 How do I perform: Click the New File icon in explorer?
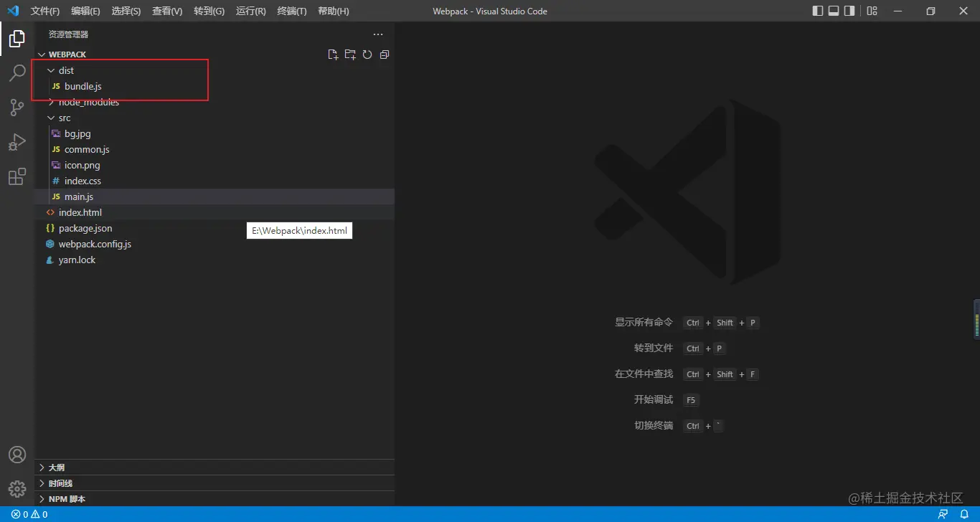333,54
